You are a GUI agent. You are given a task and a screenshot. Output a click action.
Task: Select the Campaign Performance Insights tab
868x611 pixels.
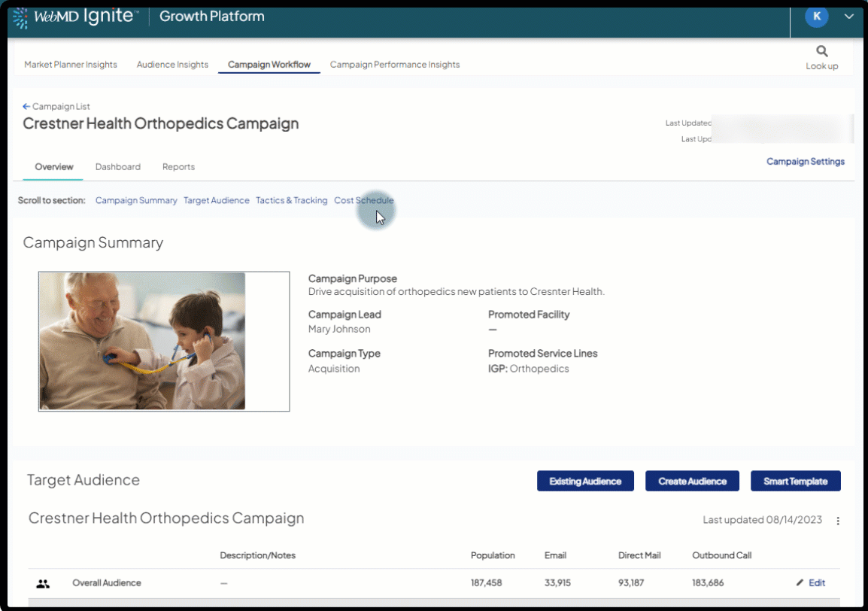click(395, 65)
